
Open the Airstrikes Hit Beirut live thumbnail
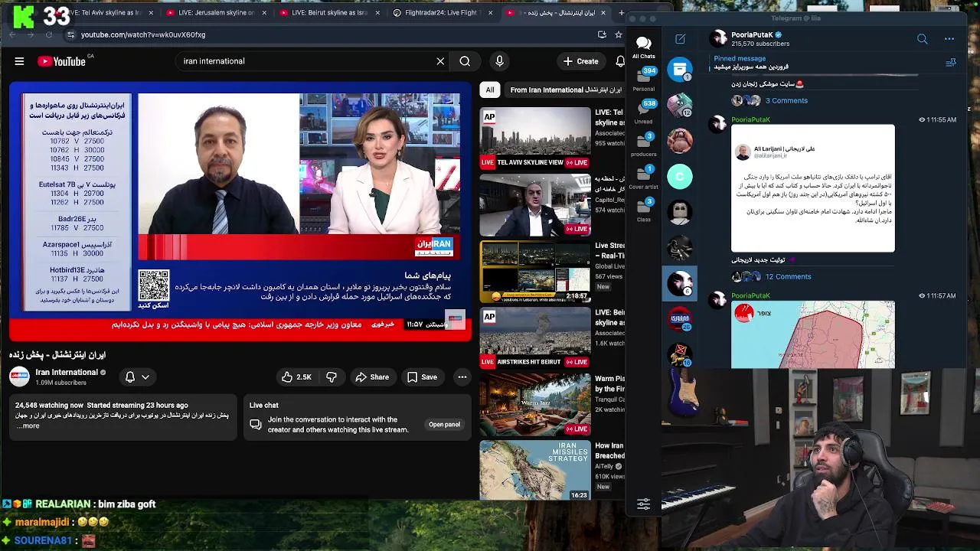[535, 337]
